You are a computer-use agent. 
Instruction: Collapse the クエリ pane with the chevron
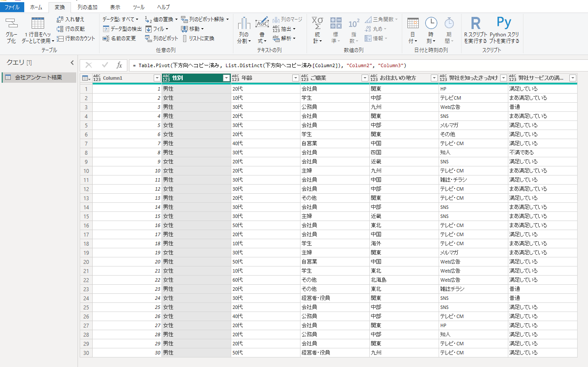click(72, 63)
